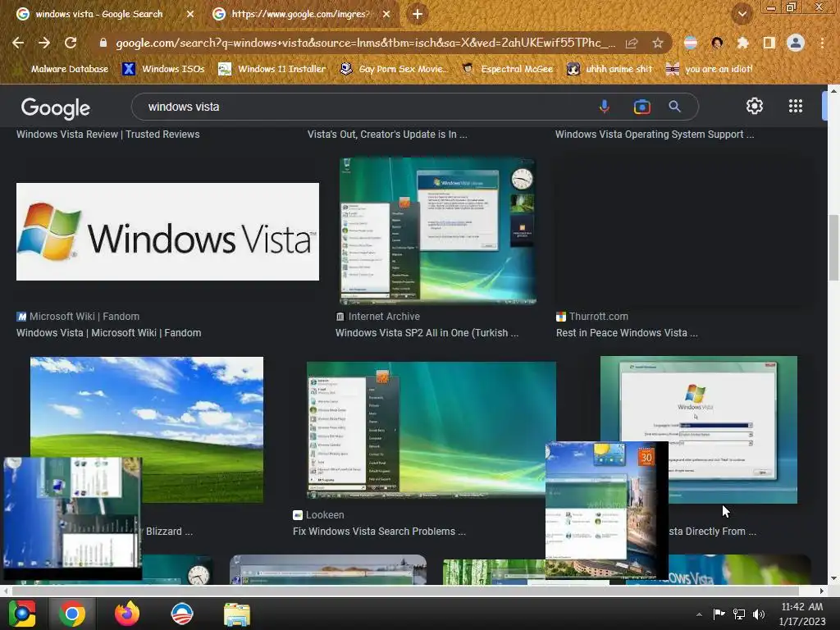The width and height of the screenshot is (840, 630).
Task: Show hidden tray icons arrow
Action: 699,614
